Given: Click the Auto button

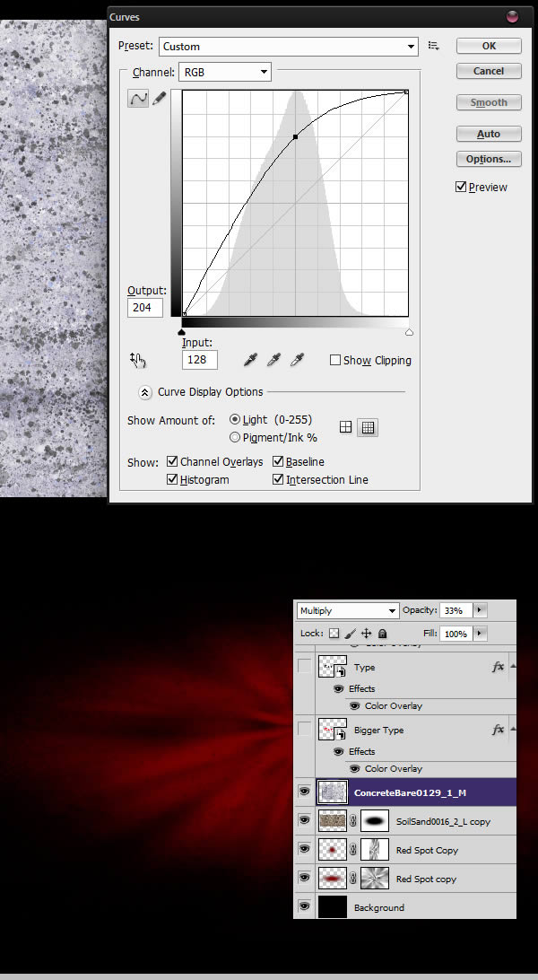Looking at the screenshot, I should pyautogui.click(x=489, y=134).
